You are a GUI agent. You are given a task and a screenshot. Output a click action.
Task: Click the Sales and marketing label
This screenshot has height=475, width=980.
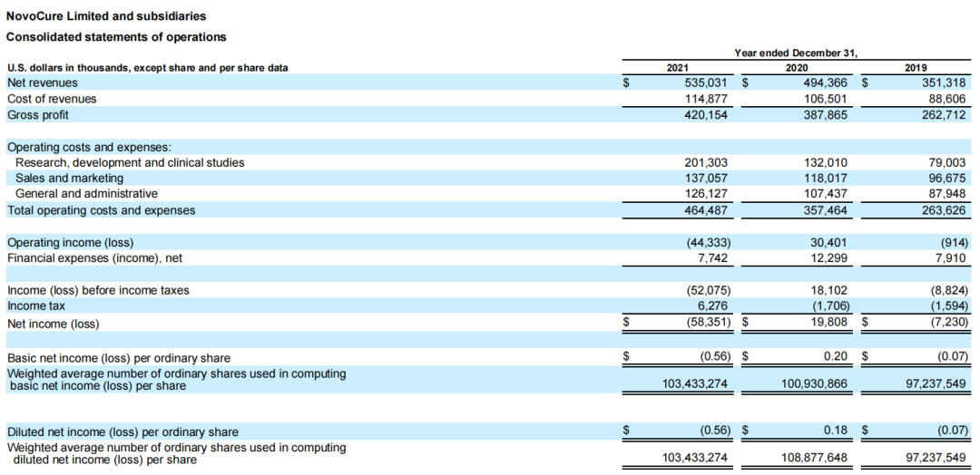tap(69, 179)
